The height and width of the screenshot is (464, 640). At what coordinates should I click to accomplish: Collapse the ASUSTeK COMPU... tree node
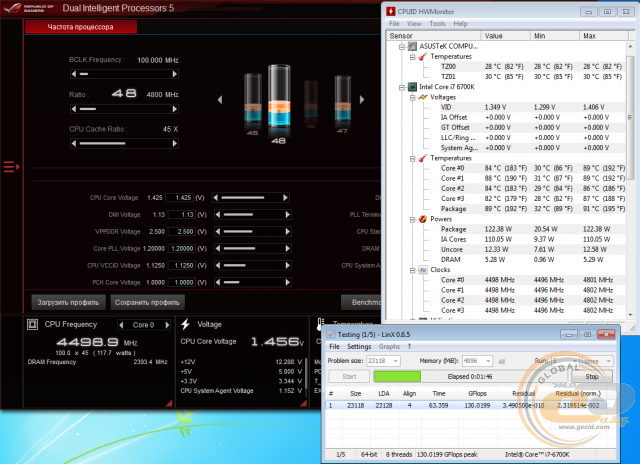pos(402,47)
